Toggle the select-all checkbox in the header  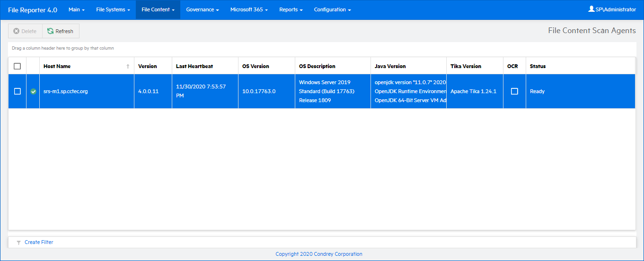pyautogui.click(x=18, y=66)
